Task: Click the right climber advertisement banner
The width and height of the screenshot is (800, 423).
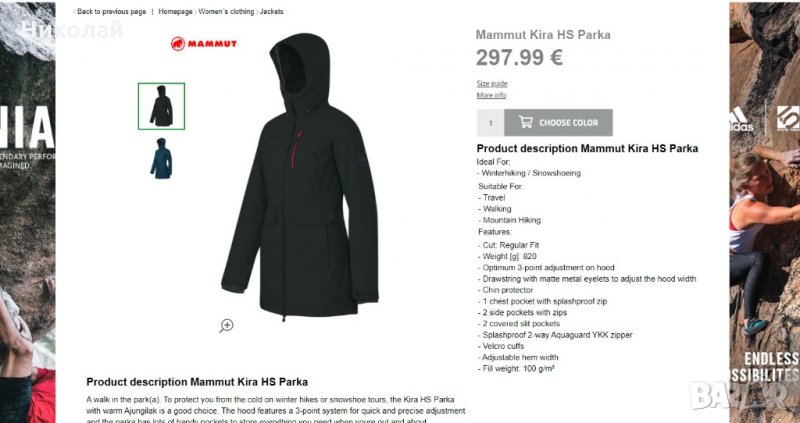Action: (765, 212)
